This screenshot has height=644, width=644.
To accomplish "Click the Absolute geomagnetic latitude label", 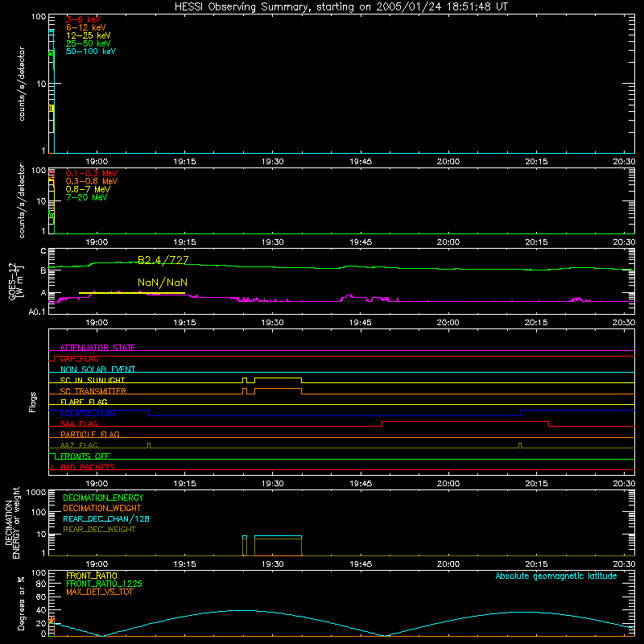I will click(x=556, y=576).
